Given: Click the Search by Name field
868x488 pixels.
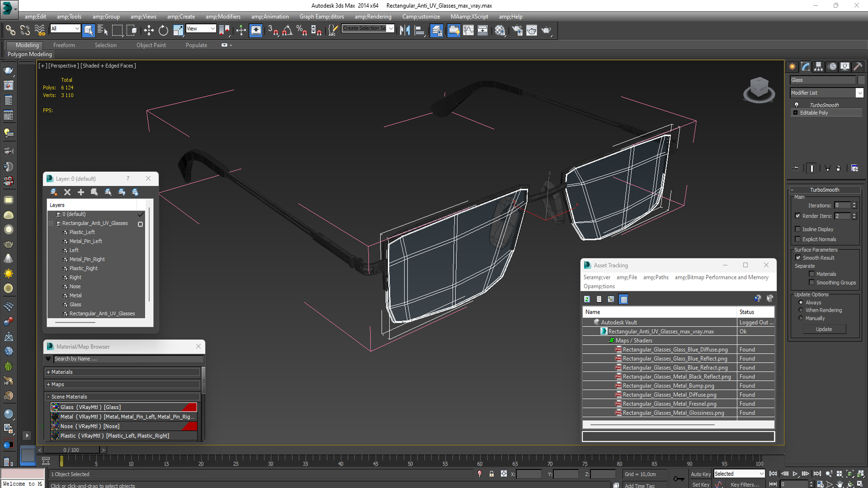Looking at the screenshot, I should click(128, 359).
